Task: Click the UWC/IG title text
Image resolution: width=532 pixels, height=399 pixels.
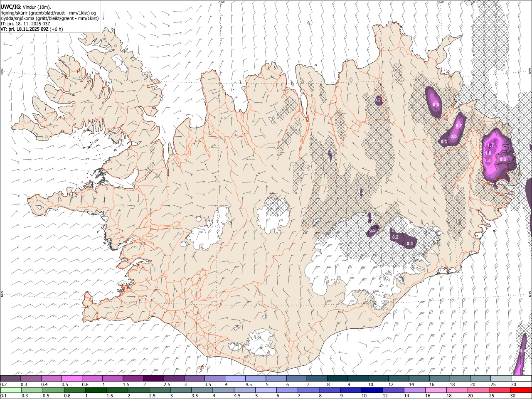Action: [10, 7]
